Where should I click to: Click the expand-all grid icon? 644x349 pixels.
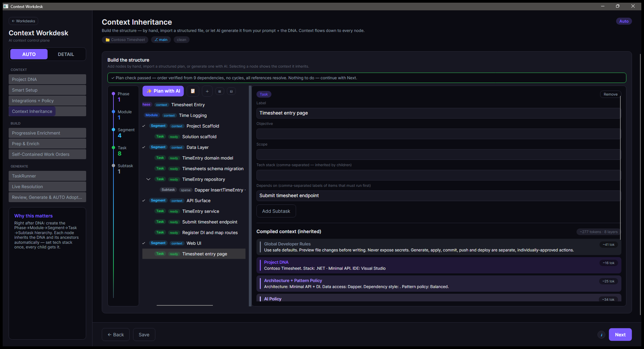point(220,91)
